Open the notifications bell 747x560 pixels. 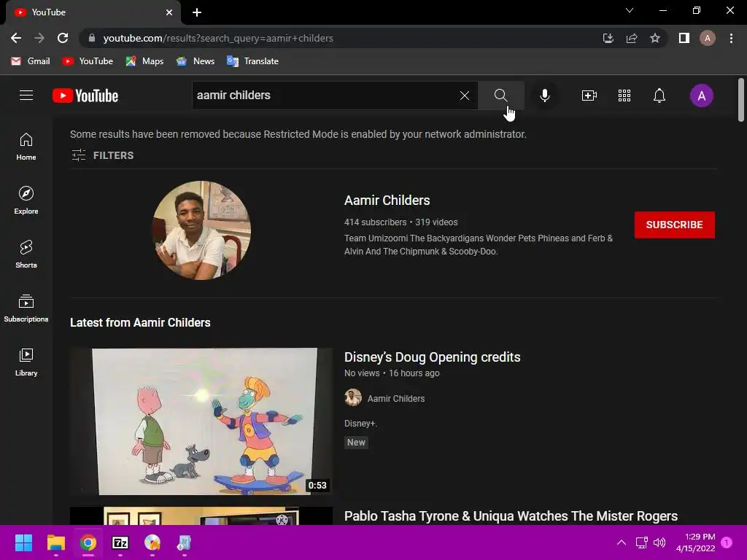(659, 96)
